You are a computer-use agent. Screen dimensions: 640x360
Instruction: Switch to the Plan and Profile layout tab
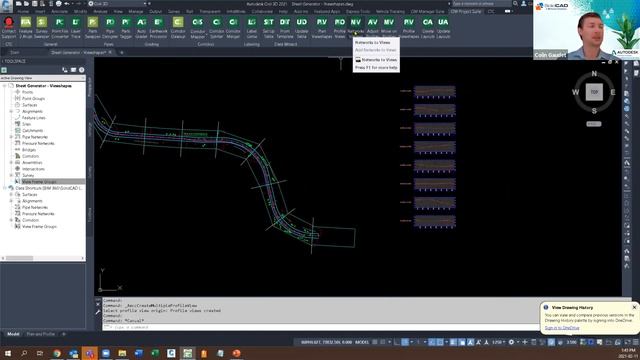coord(40,334)
